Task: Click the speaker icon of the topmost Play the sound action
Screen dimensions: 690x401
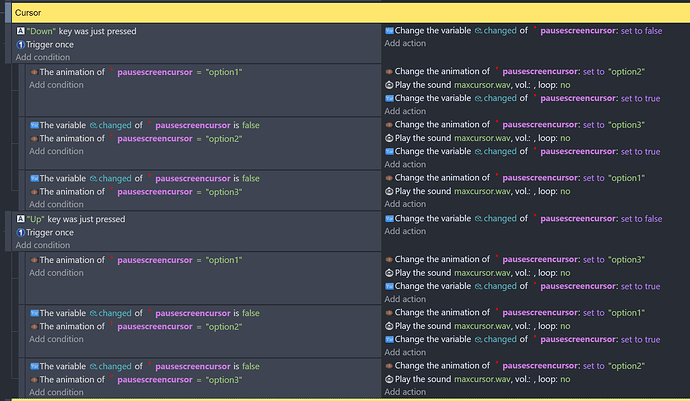Action: pyautogui.click(x=389, y=86)
